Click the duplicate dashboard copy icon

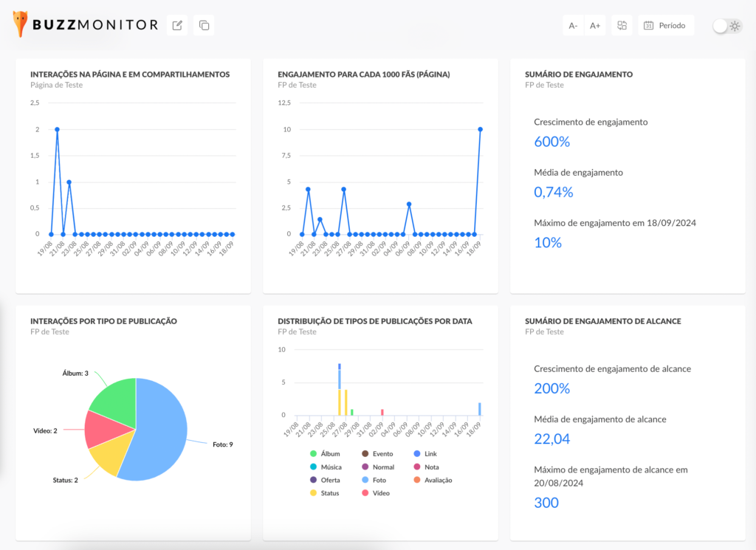[205, 25]
